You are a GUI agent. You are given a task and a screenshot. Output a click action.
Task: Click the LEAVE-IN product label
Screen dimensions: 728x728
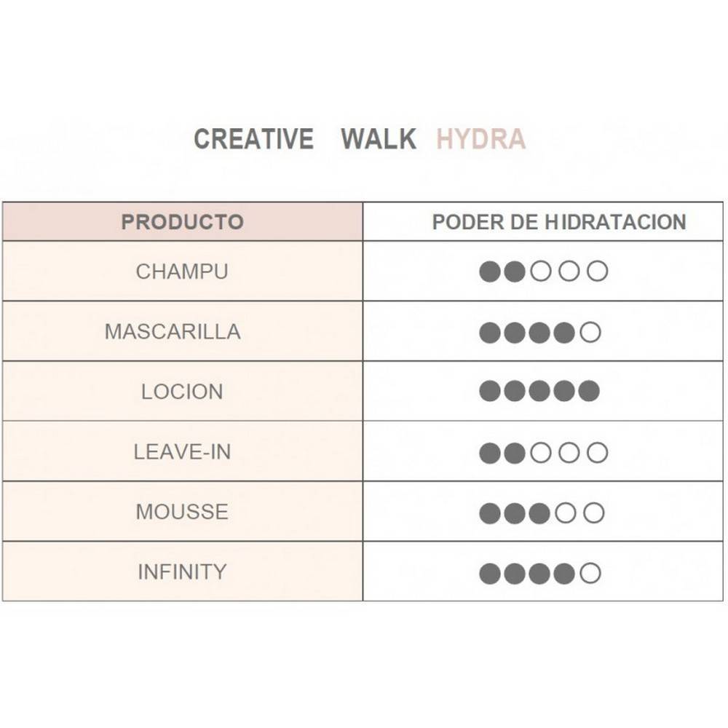[x=182, y=452]
